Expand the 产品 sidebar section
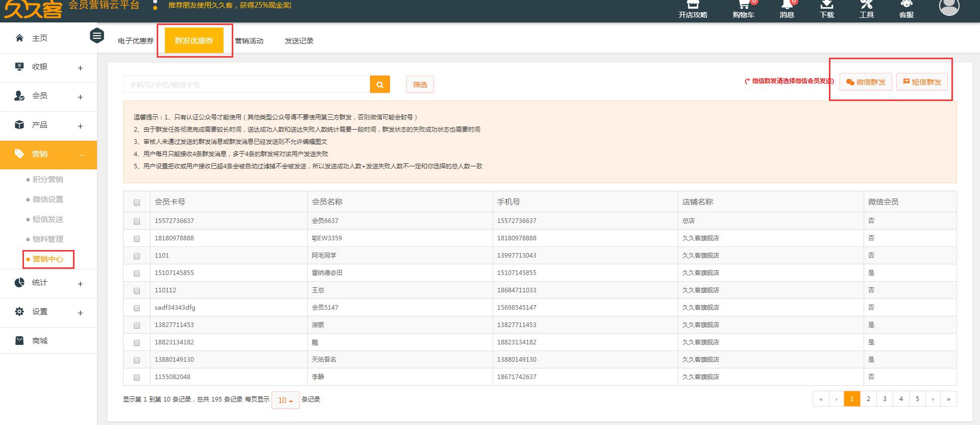The width and height of the screenshot is (980, 425). click(80, 126)
